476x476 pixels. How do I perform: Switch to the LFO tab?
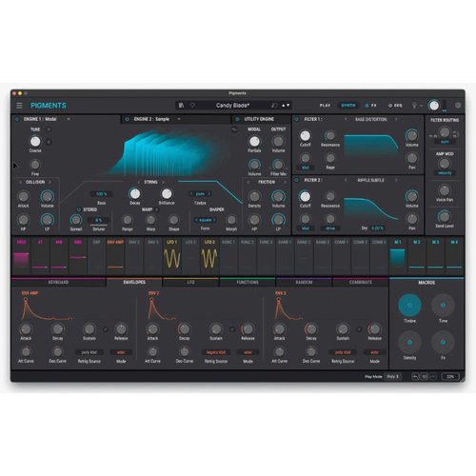(190, 282)
